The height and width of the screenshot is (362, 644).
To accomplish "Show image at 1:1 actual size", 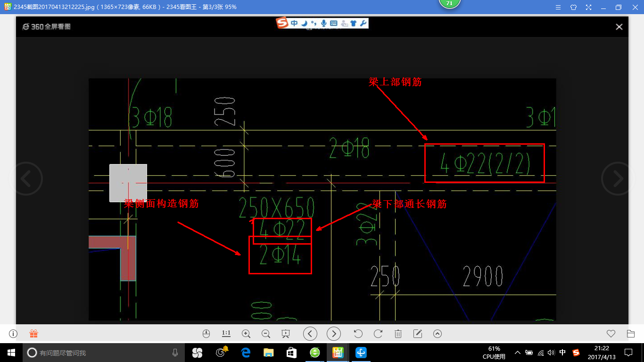I will [226, 334].
